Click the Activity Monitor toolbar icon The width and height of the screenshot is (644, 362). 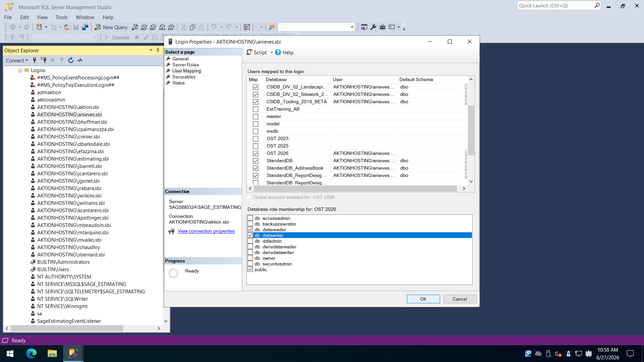(x=247, y=27)
